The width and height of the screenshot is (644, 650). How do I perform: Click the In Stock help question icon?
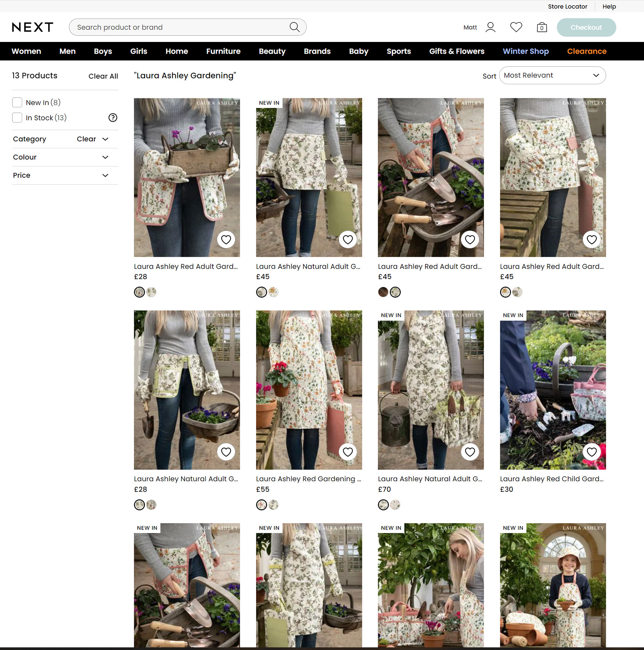[x=113, y=117]
